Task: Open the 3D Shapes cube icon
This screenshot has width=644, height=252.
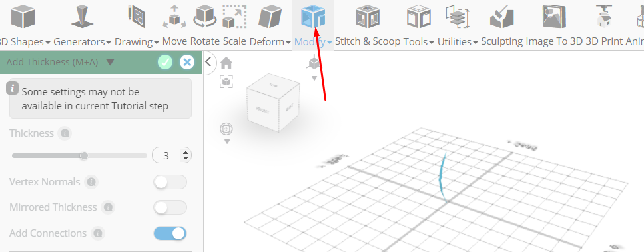Action: 23,17
